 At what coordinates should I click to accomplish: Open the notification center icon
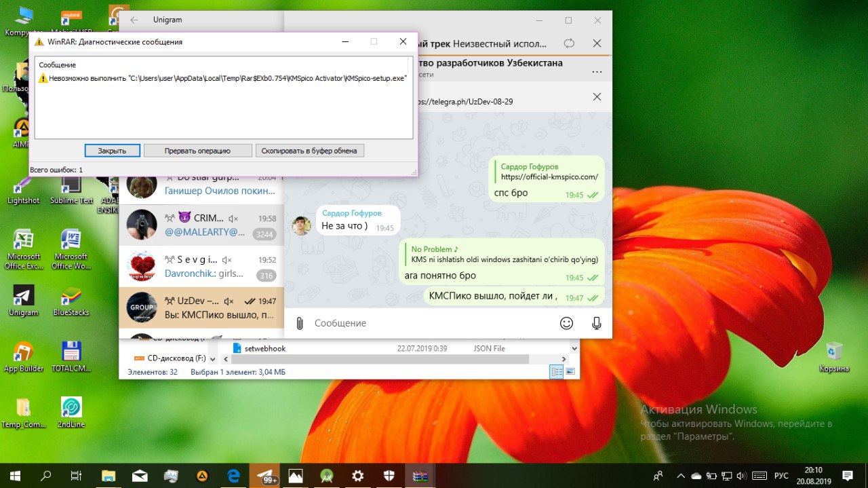click(847, 476)
